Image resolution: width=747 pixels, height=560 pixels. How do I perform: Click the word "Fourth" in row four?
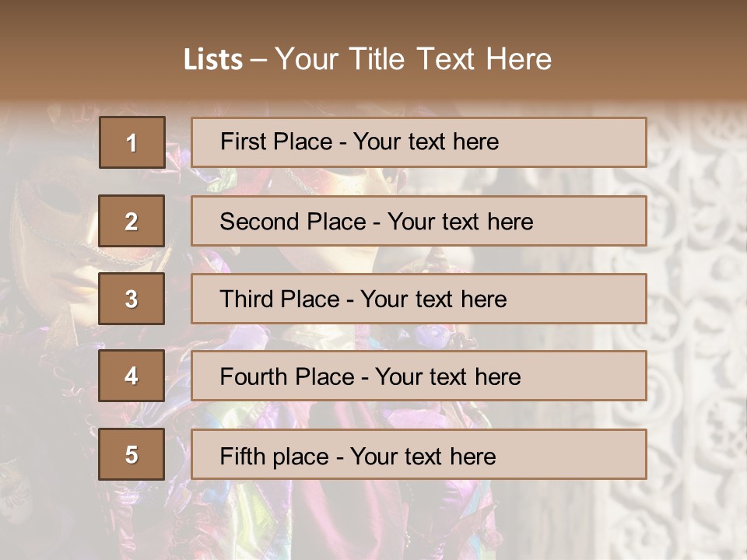coord(253,377)
